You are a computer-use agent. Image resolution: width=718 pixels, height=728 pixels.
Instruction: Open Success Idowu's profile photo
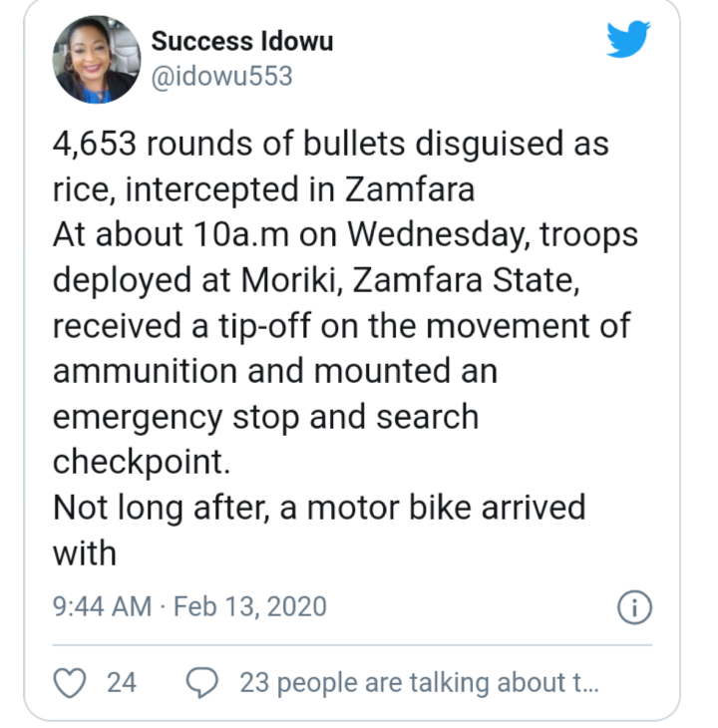(97, 59)
